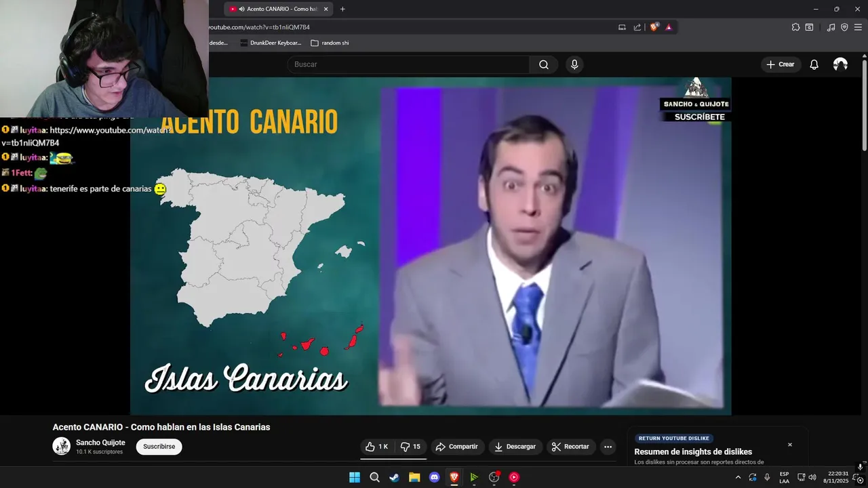This screenshot has height=488, width=868.
Task: Open File Explorer from the taskbar
Action: [414, 477]
